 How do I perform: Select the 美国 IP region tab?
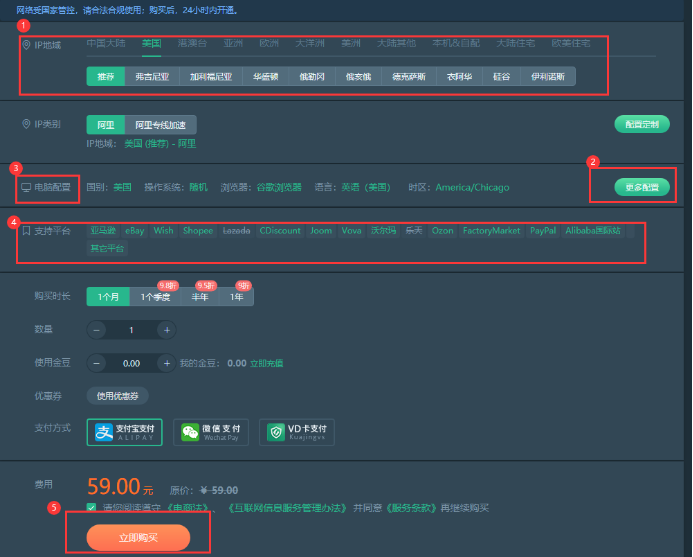pyautogui.click(x=151, y=43)
